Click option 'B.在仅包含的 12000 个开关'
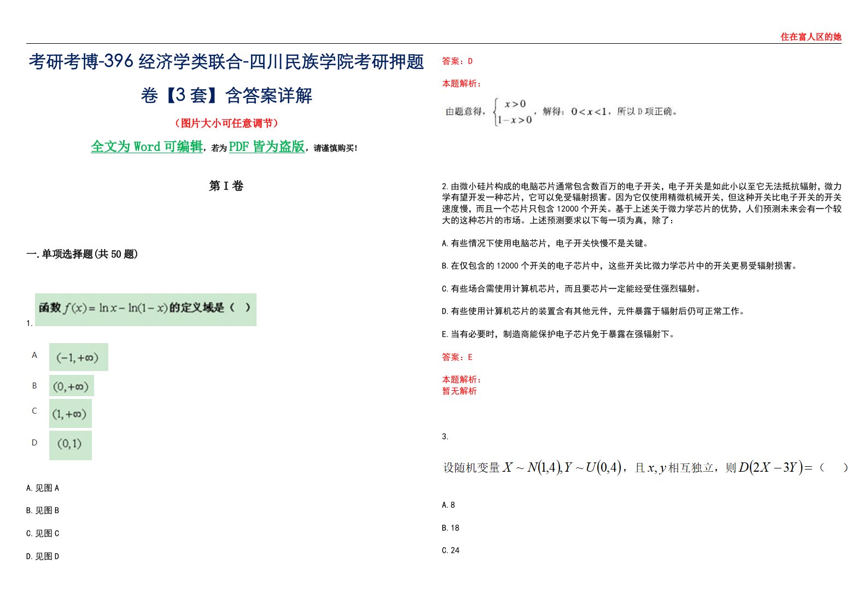The width and height of the screenshot is (868, 614). coord(620,266)
